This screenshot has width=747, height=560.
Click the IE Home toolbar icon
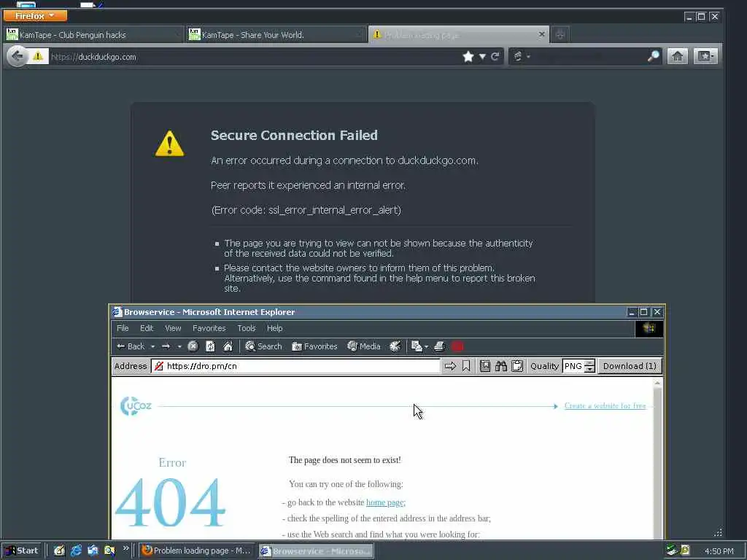point(228,346)
